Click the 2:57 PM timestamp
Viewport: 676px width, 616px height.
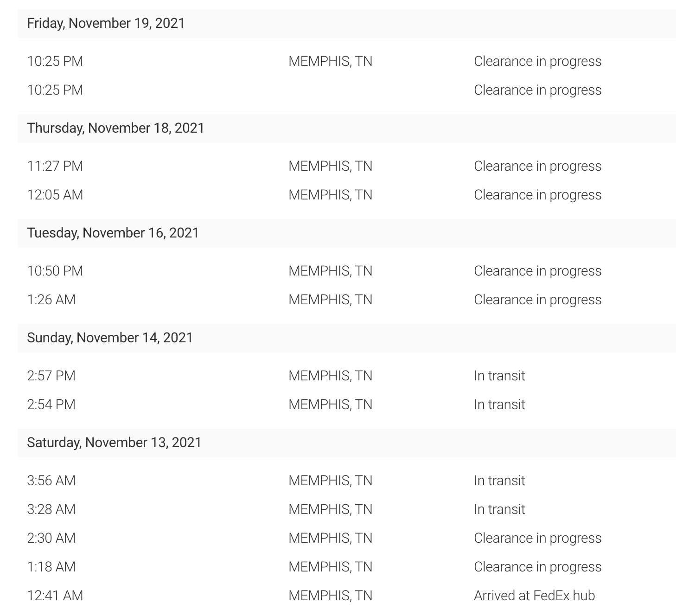51,376
